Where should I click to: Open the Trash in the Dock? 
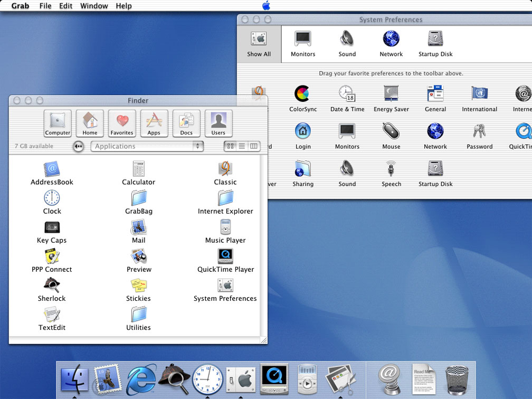coord(457,380)
